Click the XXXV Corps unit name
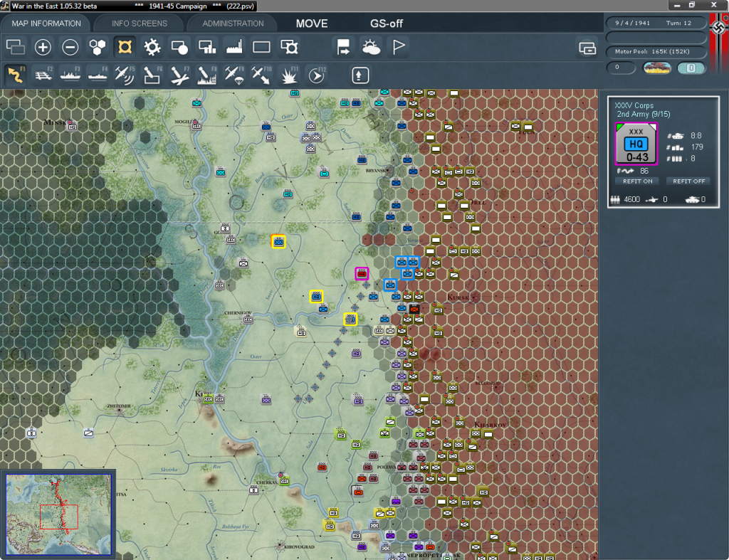The height and width of the screenshot is (560, 729). [634, 105]
